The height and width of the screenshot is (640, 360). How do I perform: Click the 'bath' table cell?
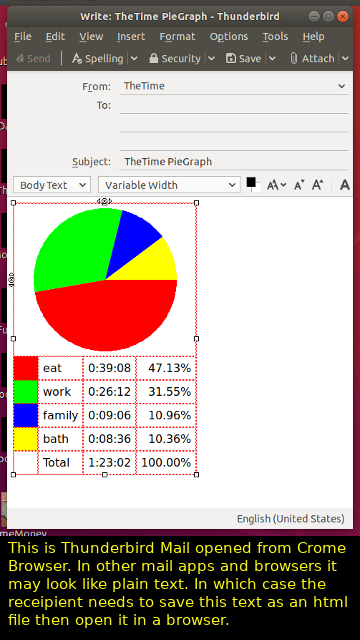pyautogui.click(x=60, y=439)
